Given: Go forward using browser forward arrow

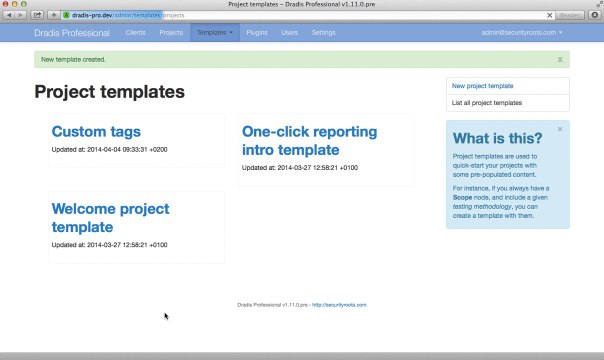Looking at the screenshot, I should (20, 15).
